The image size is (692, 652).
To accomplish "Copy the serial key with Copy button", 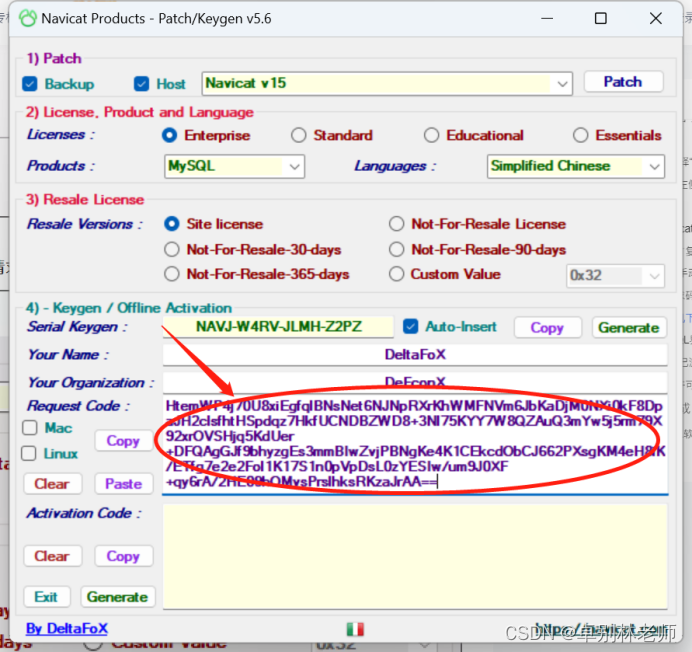I will tap(547, 328).
